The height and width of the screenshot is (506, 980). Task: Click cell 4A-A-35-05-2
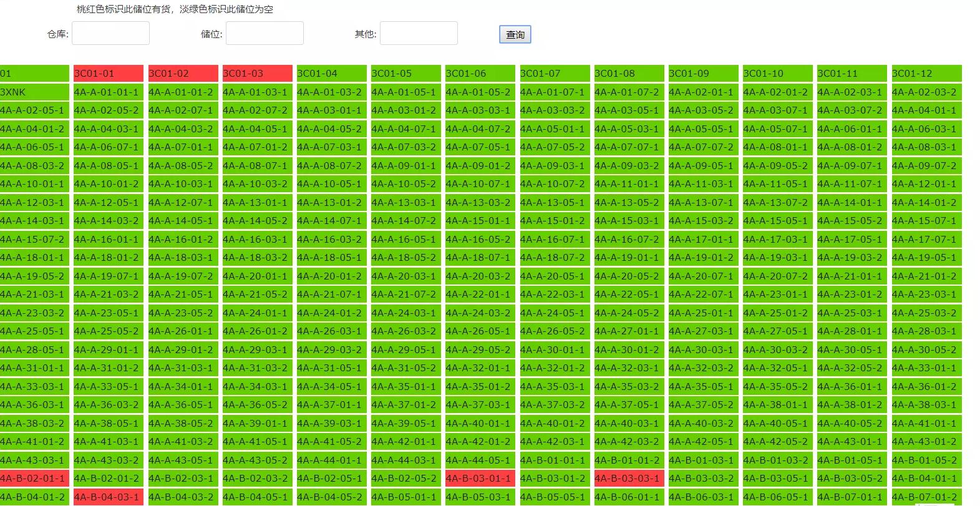778,387
